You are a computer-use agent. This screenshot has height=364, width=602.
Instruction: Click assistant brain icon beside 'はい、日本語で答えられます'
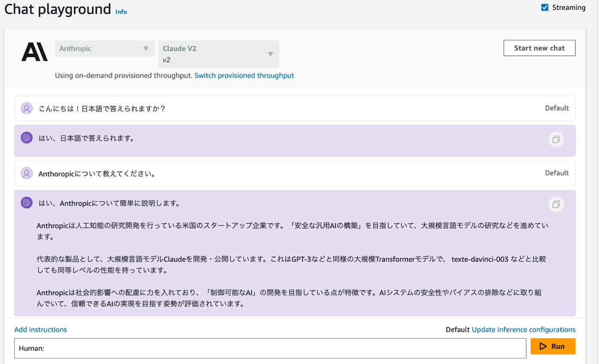[27, 138]
